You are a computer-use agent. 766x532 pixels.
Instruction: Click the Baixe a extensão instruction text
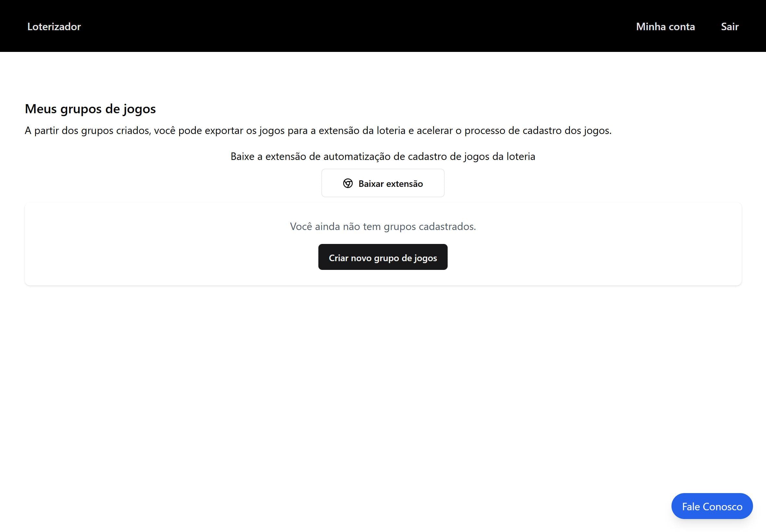click(x=382, y=156)
